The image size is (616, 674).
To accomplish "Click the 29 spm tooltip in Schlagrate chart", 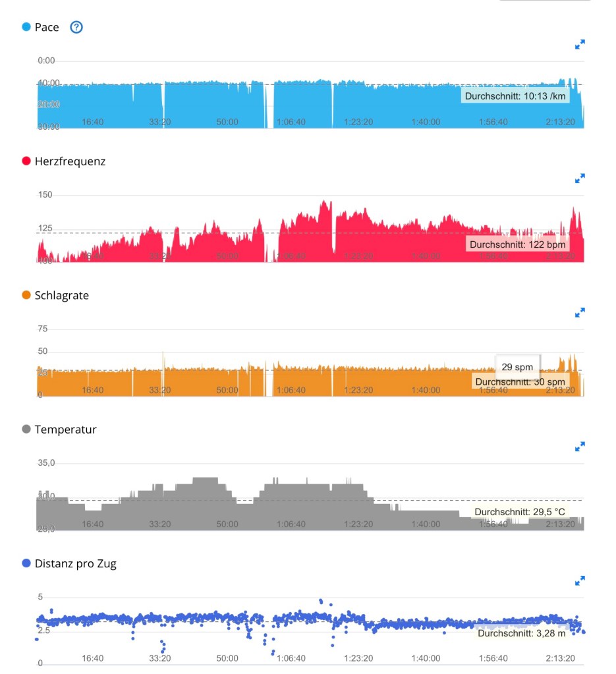I will pos(517,366).
